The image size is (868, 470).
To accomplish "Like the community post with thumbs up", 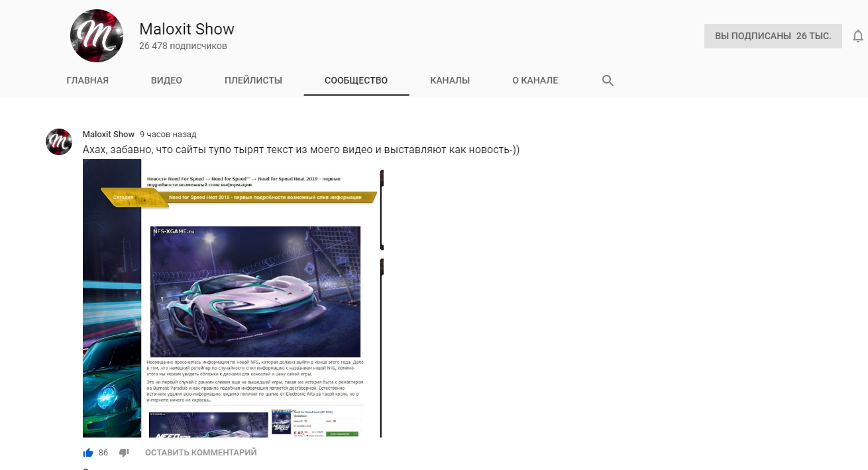I will [x=87, y=453].
